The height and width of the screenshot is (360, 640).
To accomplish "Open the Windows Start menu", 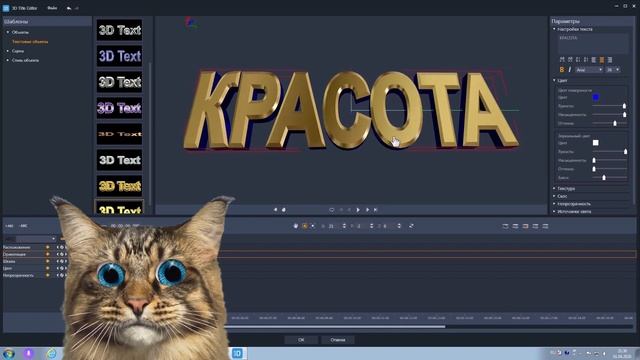I will click(9, 353).
